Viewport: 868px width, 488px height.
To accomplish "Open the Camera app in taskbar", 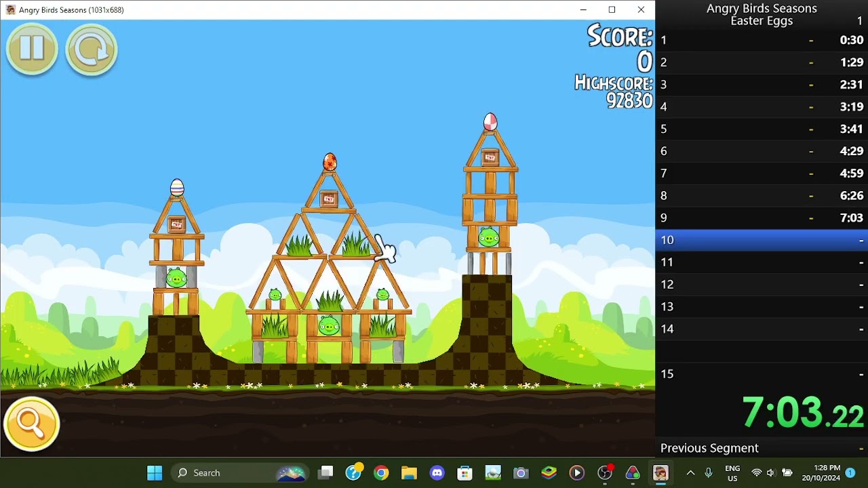I will (521, 473).
